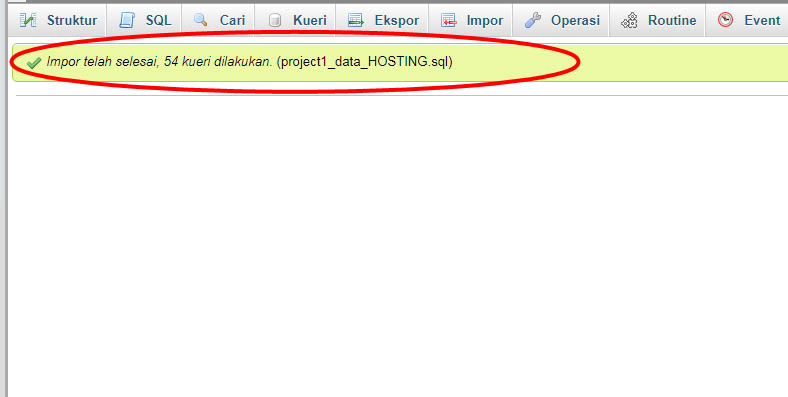
Task: Click the Routine gears icon
Action: [629, 20]
